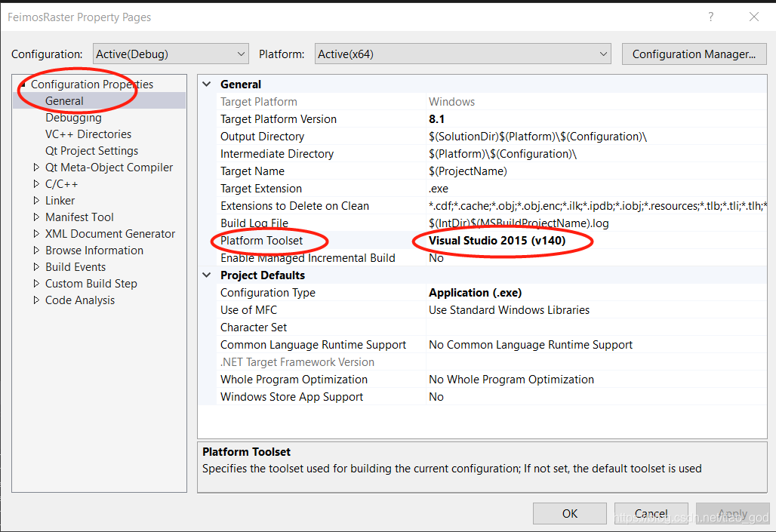Open the Configuration Manager

(693, 54)
